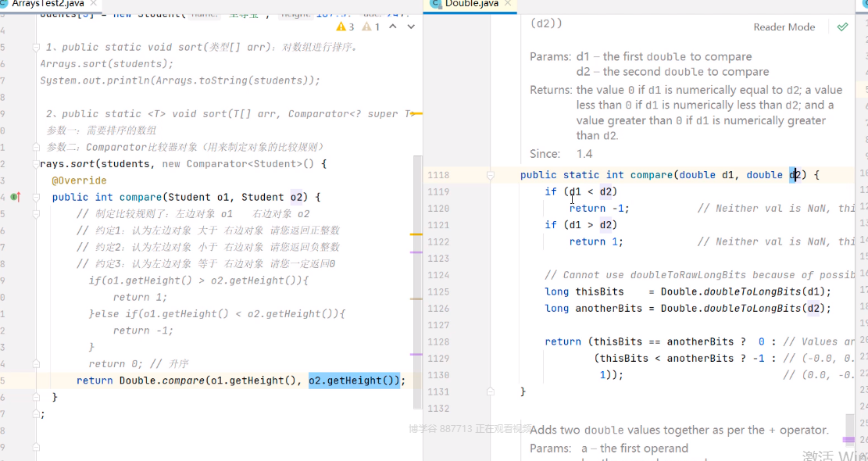Viewport: 868px width, 461px height.
Task: Click 'return -1;' on line 1120
Action: tap(599, 208)
